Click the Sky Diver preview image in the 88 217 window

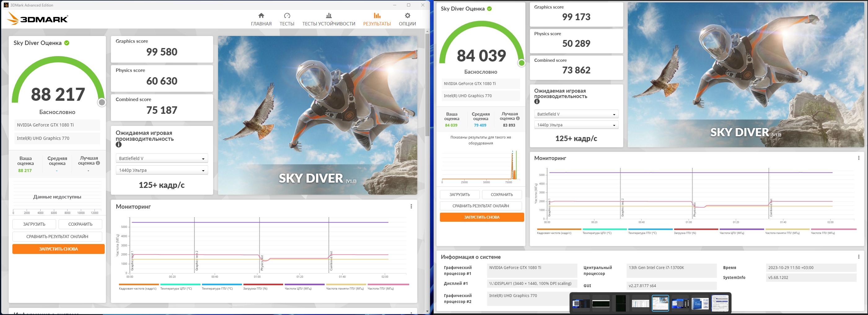point(318,115)
